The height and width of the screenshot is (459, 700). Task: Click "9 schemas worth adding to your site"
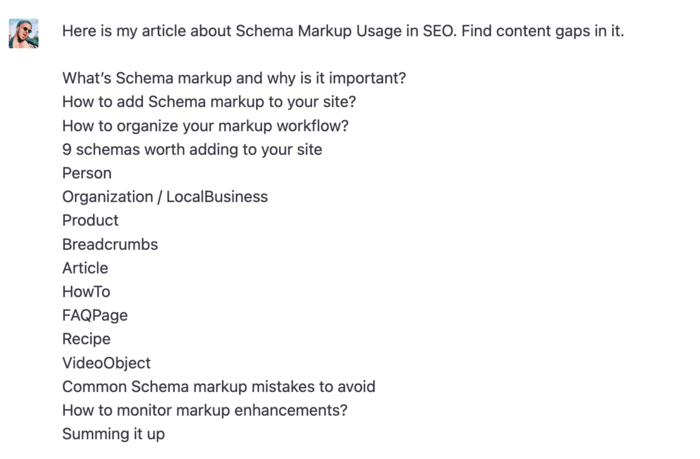191,149
